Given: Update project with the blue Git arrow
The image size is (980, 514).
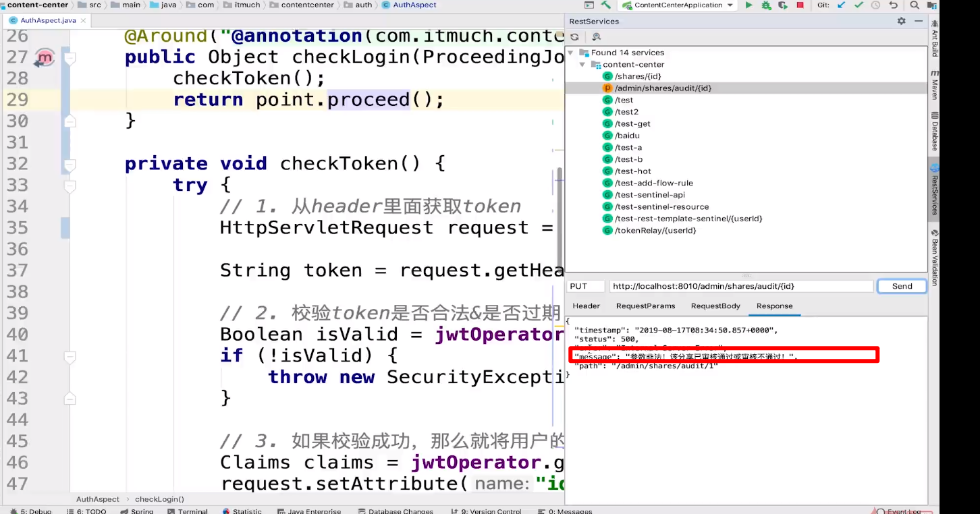Looking at the screenshot, I should click(841, 5).
